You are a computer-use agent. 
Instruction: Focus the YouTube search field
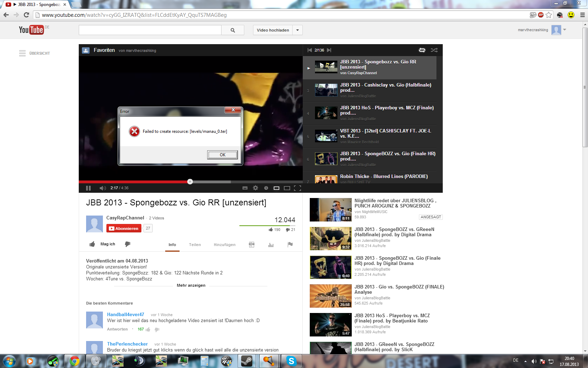tap(150, 30)
